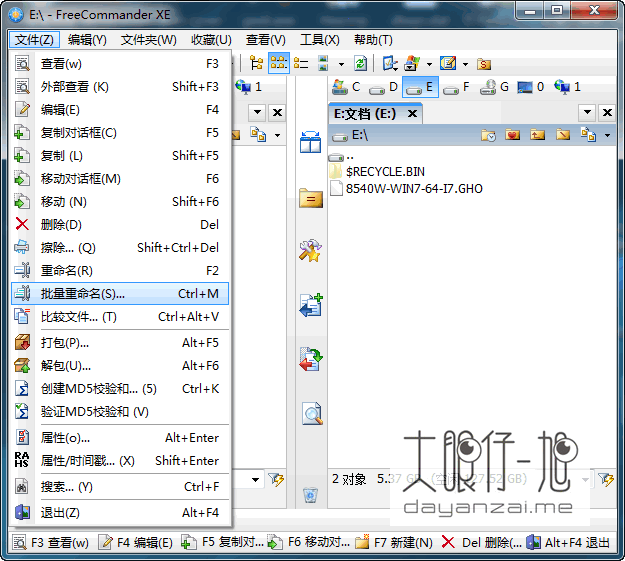This screenshot has width=625, height=561.
Task: Click the F7 新建(N) button
Action: click(x=394, y=543)
